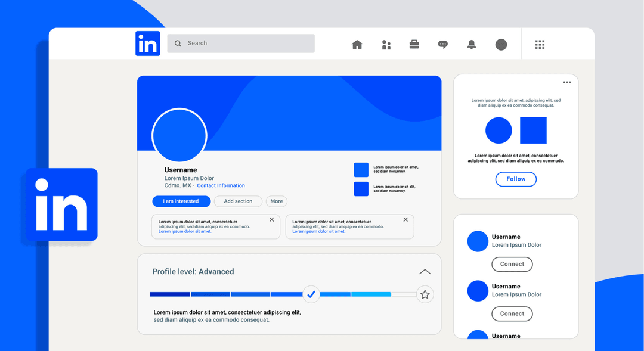Open the 'More' options dropdown
The image size is (644, 351).
[276, 201]
